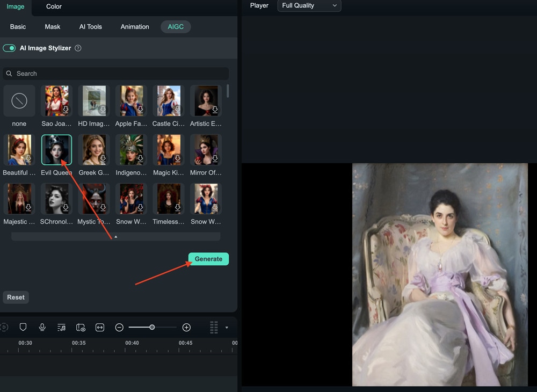
Task: Collapse the style list with the up arrow
Action: (x=116, y=237)
